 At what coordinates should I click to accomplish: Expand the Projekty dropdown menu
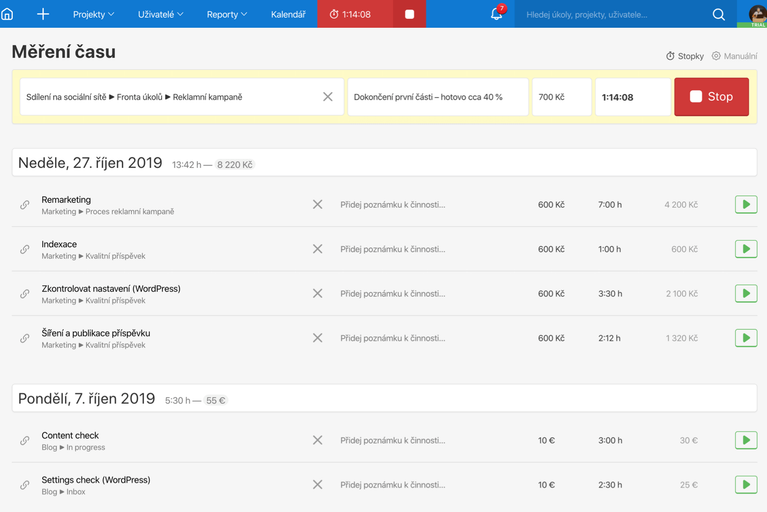click(x=93, y=14)
